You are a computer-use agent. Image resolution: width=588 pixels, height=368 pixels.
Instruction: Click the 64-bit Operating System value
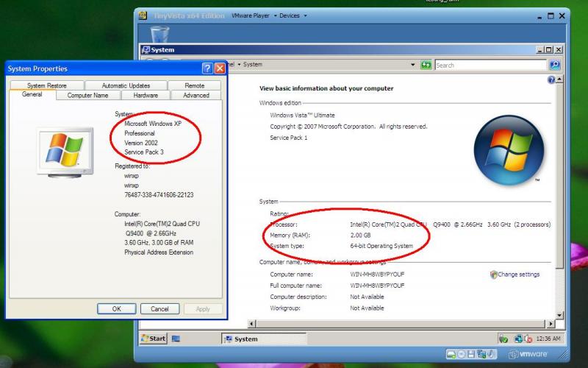pos(381,246)
